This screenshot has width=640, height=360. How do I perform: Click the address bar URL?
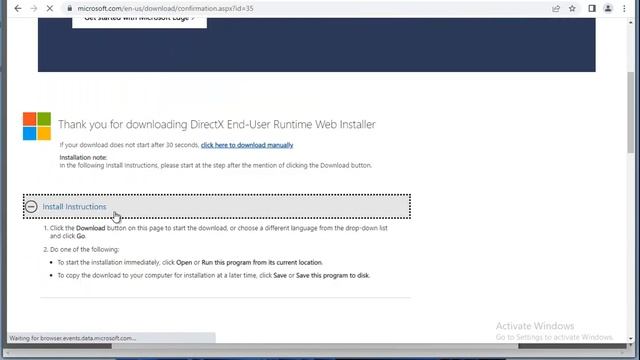click(x=165, y=8)
